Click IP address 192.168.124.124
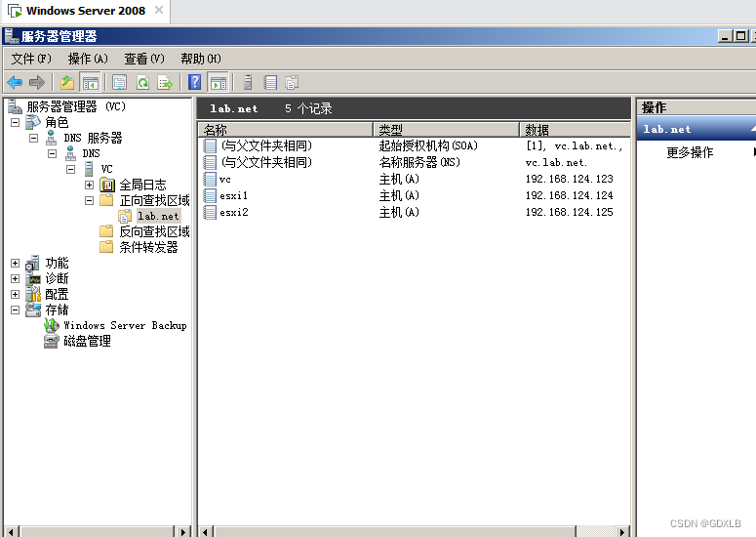 coord(569,195)
